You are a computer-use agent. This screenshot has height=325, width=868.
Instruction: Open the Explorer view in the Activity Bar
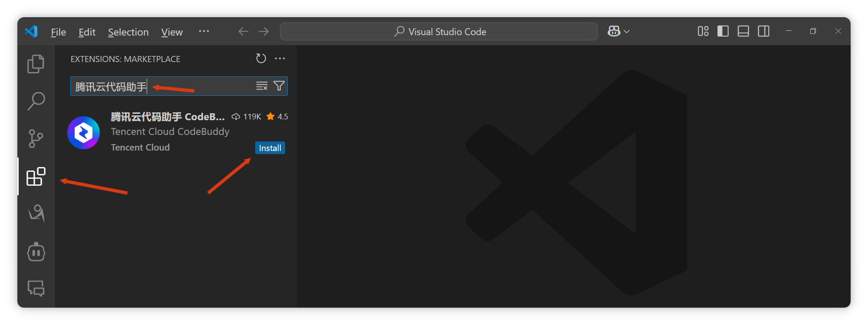(x=36, y=63)
